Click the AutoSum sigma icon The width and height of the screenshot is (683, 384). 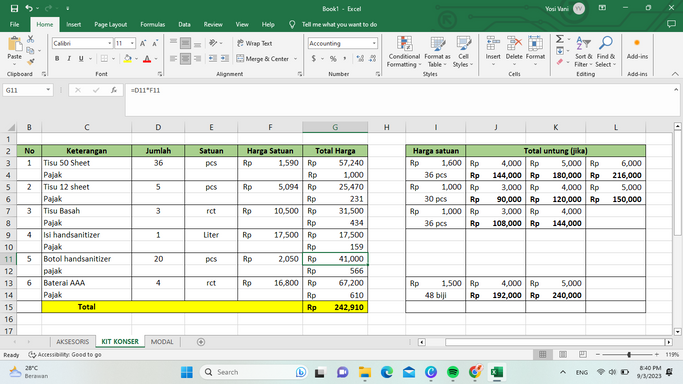(560, 40)
